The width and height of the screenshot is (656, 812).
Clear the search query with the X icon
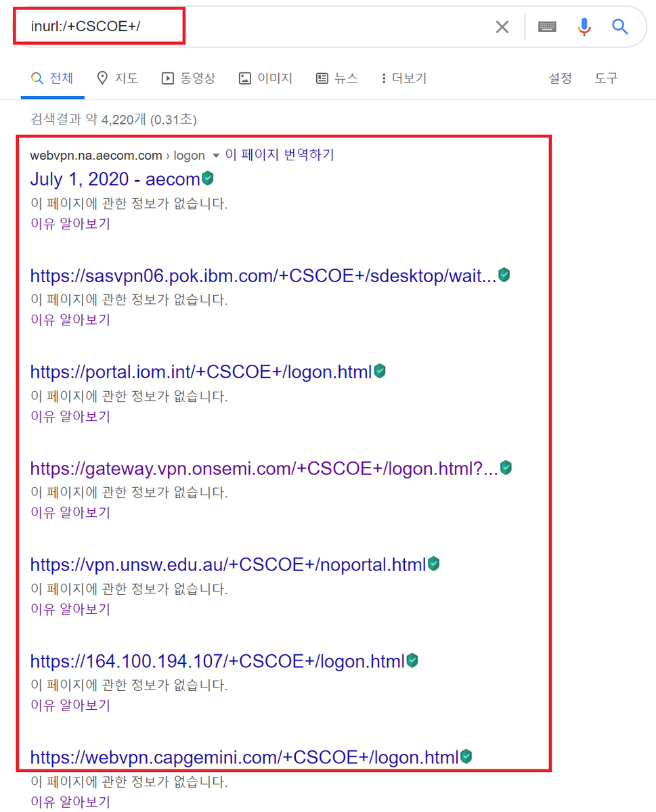coord(502,27)
